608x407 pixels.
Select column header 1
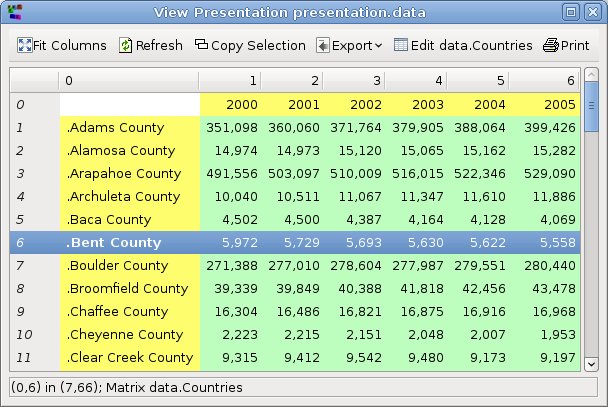[x=230, y=81]
